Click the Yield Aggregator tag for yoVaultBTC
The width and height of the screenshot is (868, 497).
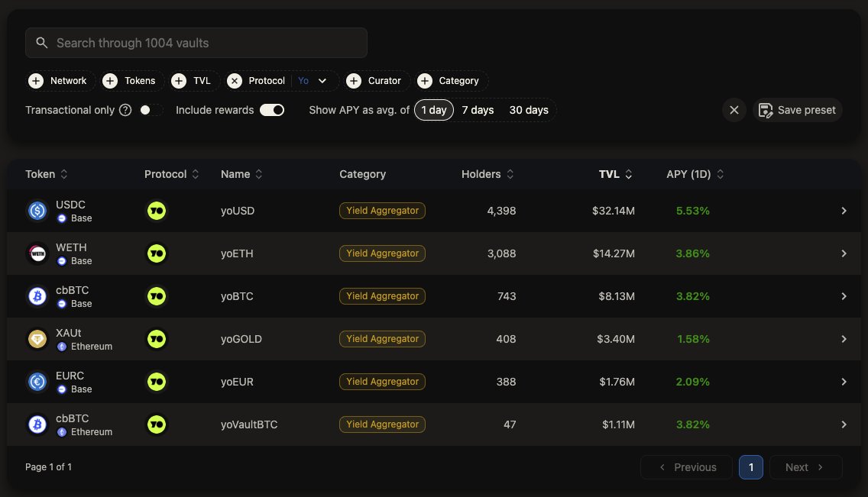click(x=383, y=424)
